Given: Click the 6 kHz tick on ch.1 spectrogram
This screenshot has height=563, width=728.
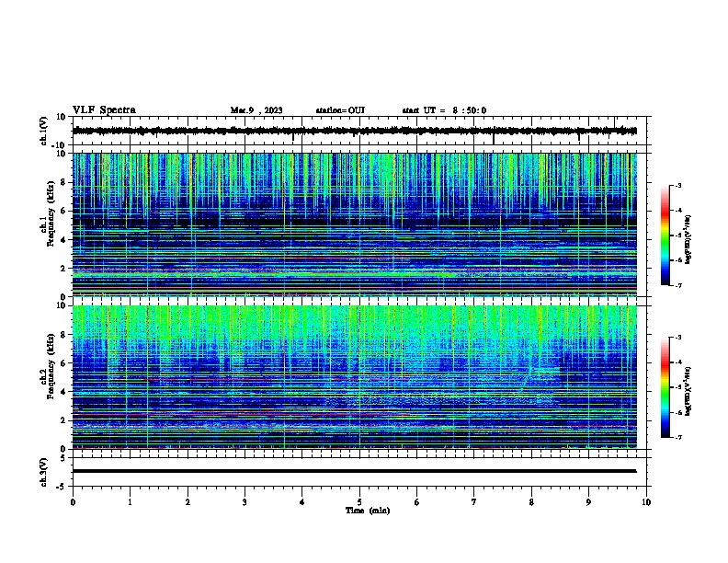Looking at the screenshot, I should point(63,211).
